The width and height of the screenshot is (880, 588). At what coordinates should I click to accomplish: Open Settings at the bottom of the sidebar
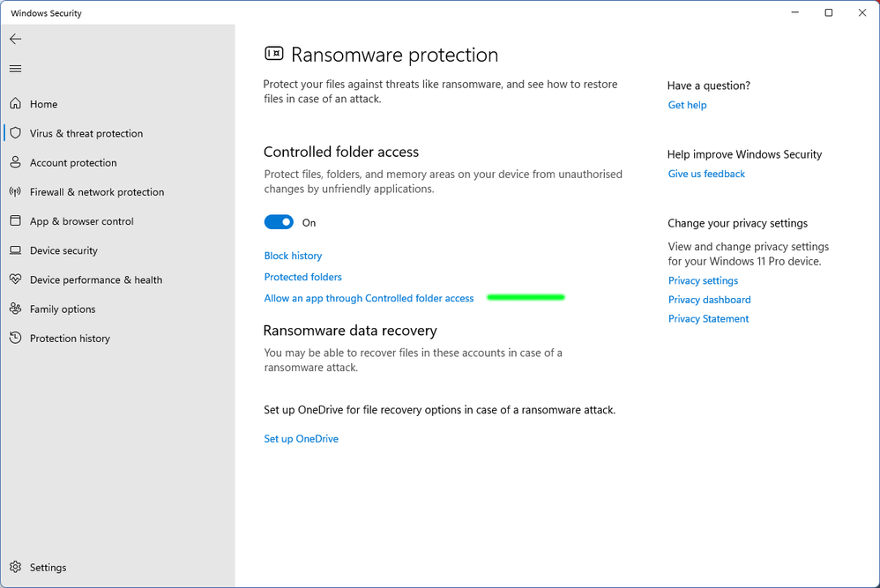[48, 568]
